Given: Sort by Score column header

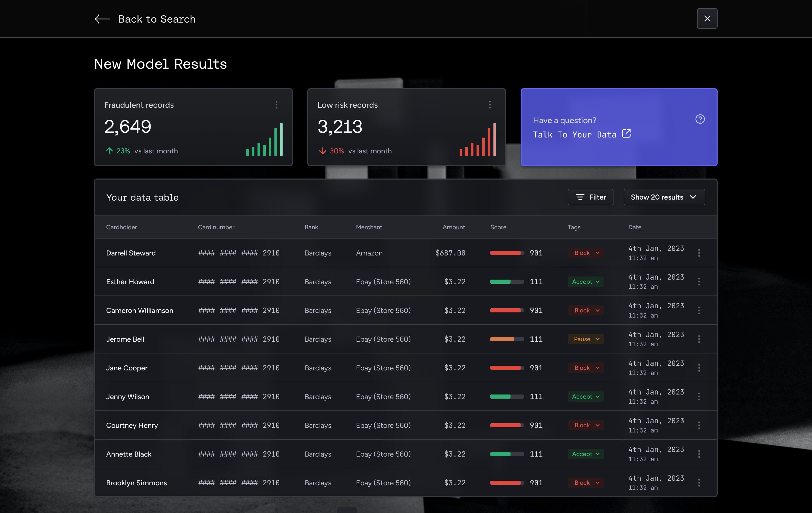Looking at the screenshot, I should pos(498,227).
